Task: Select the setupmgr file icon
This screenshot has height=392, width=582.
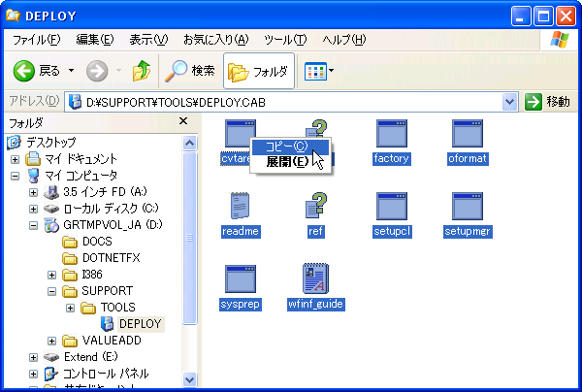Action: (x=468, y=206)
